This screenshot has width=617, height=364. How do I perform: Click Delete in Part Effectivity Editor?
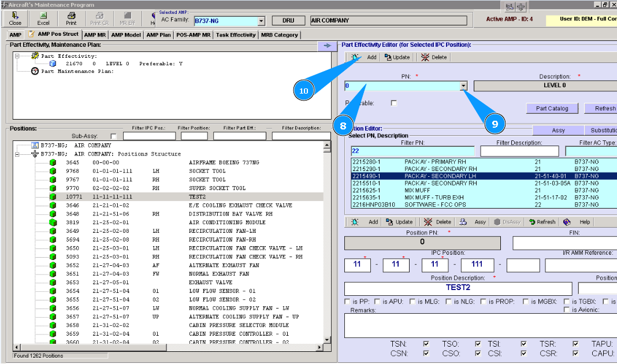pyautogui.click(x=433, y=57)
